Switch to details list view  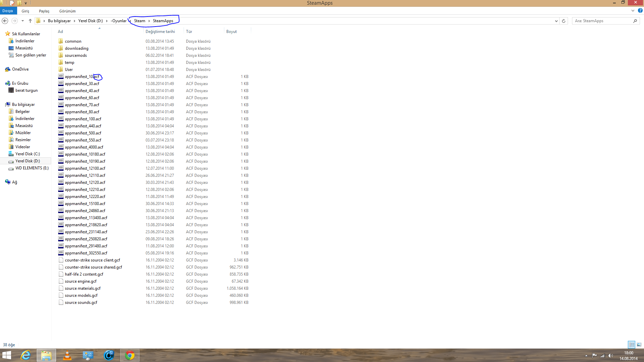(632, 345)
